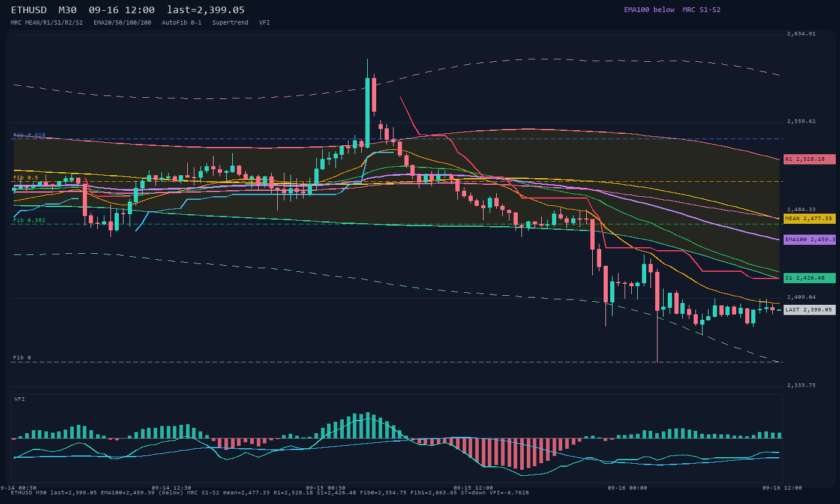This screenshot has height=504, width=840.
Task: Click the R1 2,528.18 price tag
Action: click(809, 159)
